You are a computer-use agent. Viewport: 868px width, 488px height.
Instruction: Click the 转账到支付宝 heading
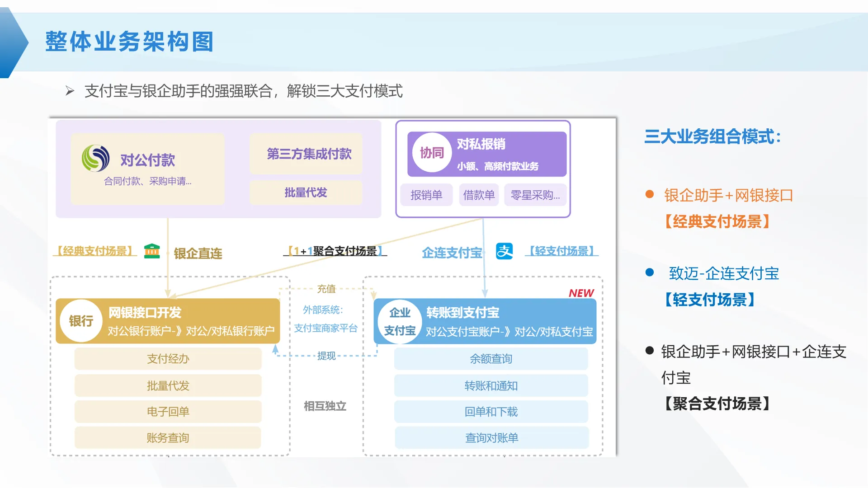pos(463,312)
